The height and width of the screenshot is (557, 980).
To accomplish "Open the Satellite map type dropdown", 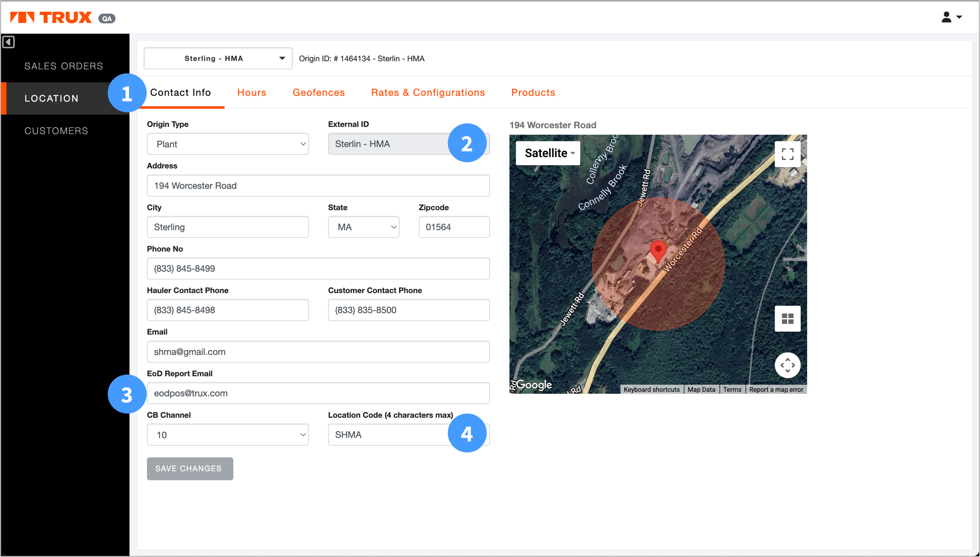I will pyautogui.click(x=547, y=153).
